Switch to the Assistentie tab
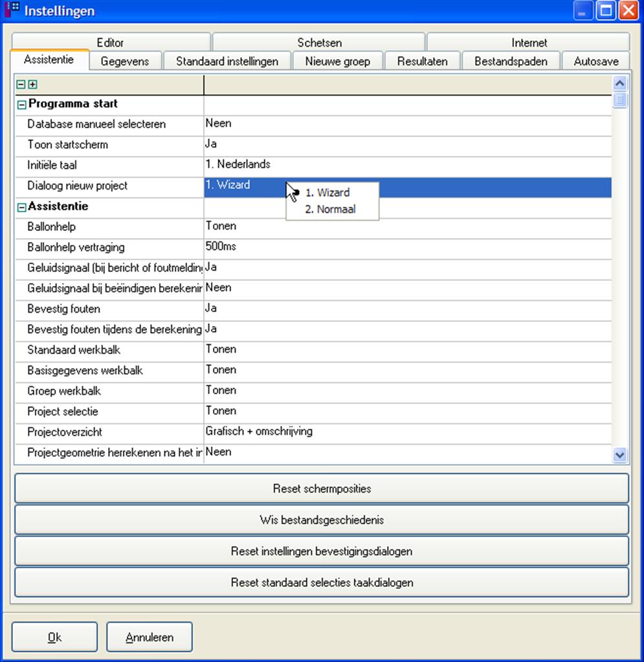Viewport: 644px width, 662px height. coord(49,60)
